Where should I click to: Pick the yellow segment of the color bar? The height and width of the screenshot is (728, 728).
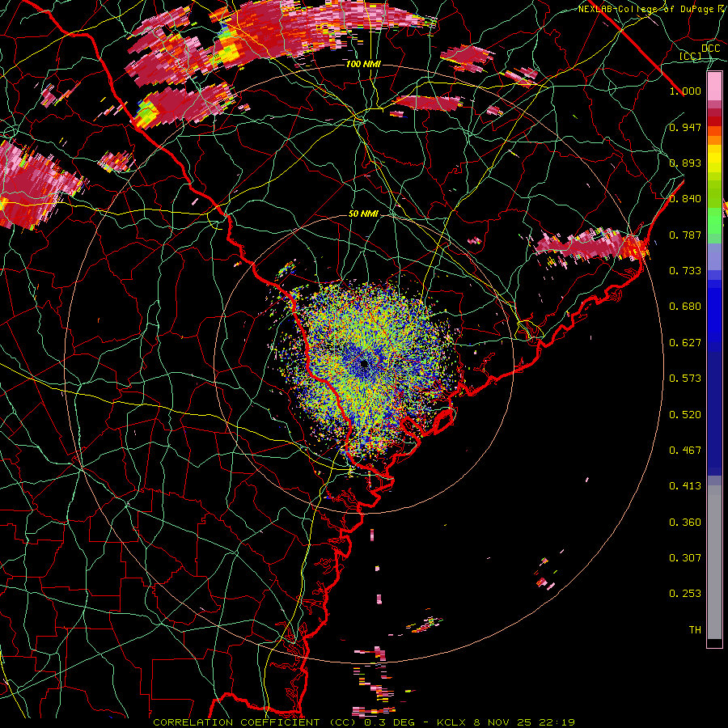(x=714, y=159)
